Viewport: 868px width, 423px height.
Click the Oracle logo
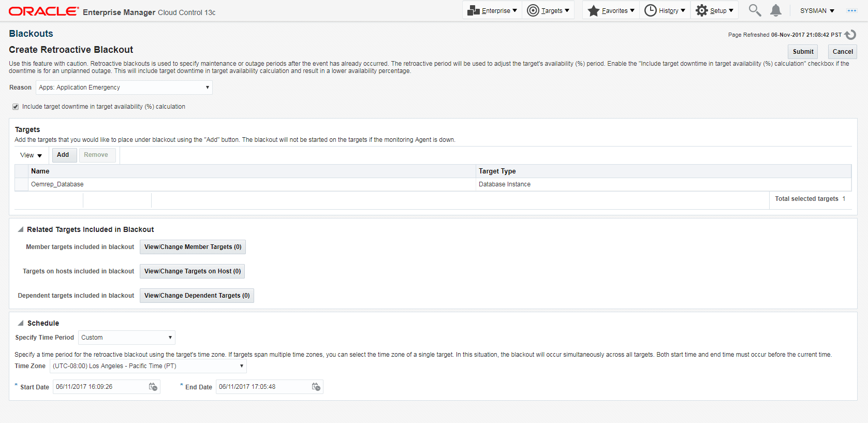tap(44, 11)
